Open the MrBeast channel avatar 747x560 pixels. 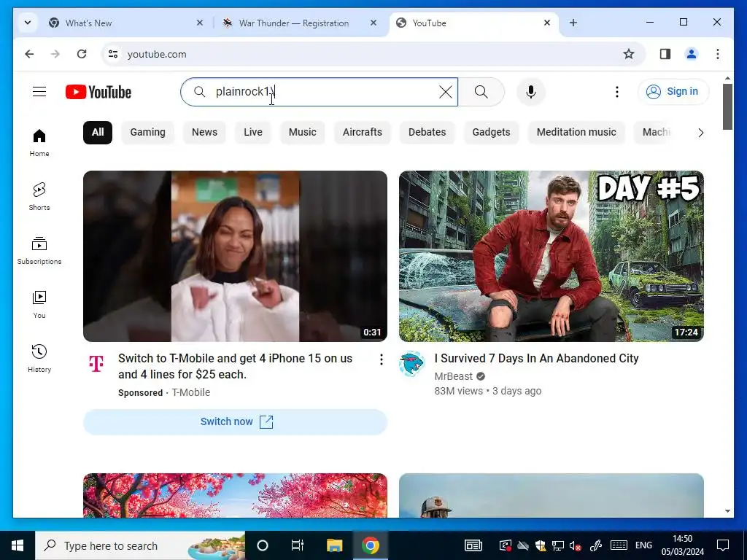click(411, 365)
